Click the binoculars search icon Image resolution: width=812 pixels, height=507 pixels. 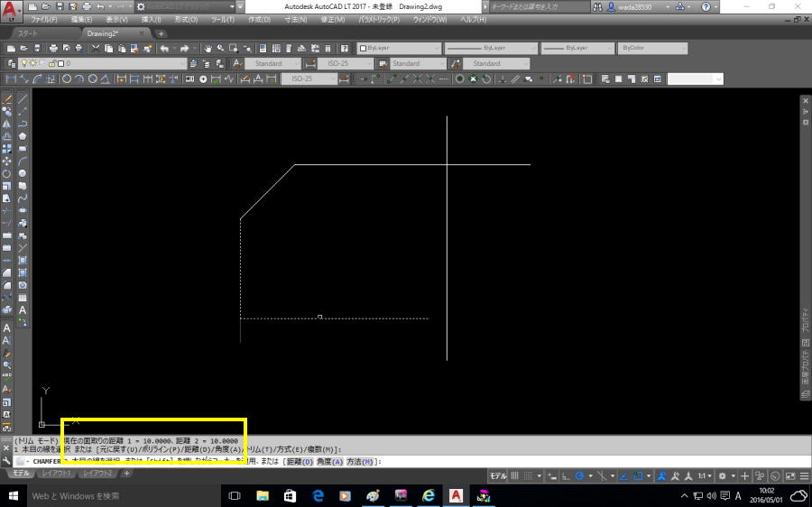[x=597, y=6]
